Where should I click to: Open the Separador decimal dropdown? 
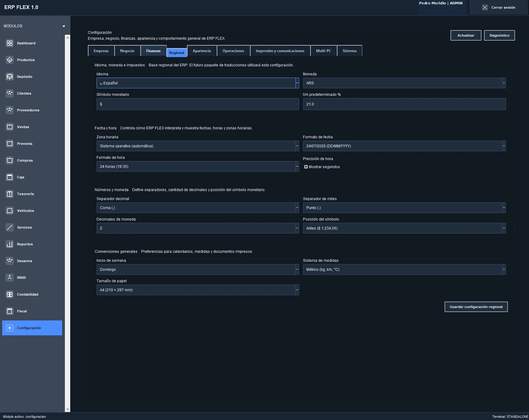[x=198, y=208]
